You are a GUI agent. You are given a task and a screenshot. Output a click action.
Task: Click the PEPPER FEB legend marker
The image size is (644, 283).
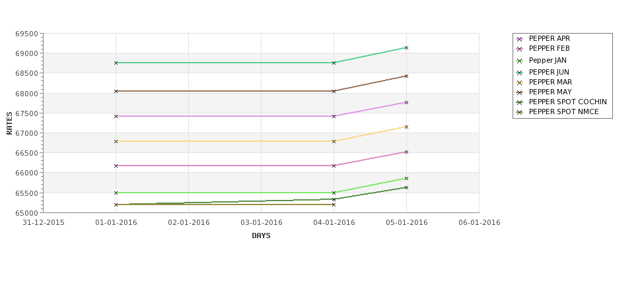pyautogui.click(x=519, y=49)
